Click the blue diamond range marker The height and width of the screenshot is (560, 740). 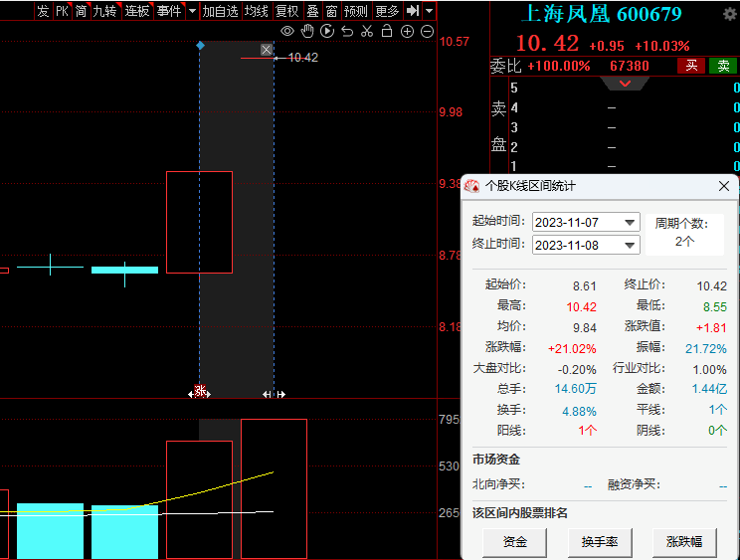200,46
